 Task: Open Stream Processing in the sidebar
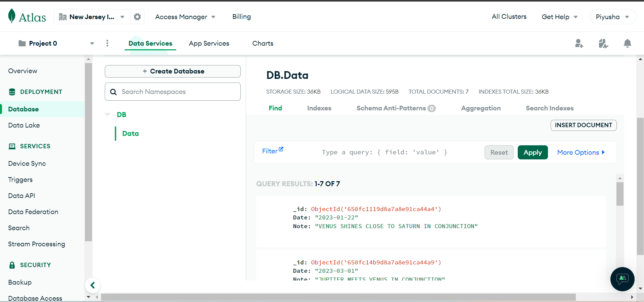coord(37,244)
